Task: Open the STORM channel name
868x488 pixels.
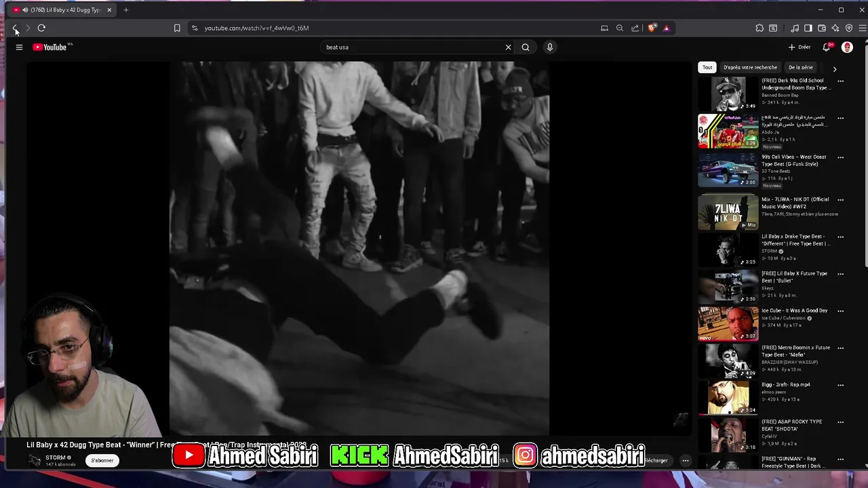Action: (56, 457)
